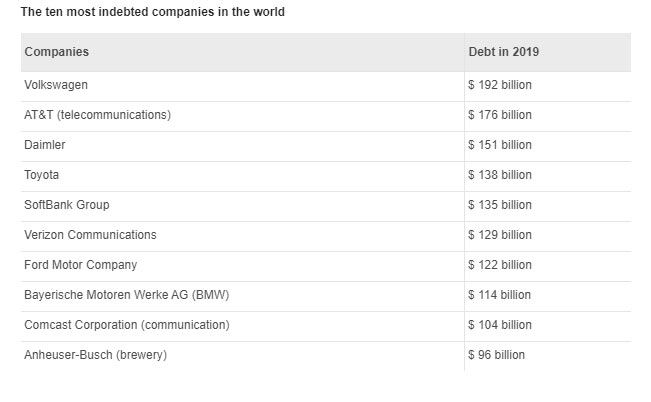Select the $ 176 billion debt value
This screenshot has height=402, width=651.
click(500, 115)
